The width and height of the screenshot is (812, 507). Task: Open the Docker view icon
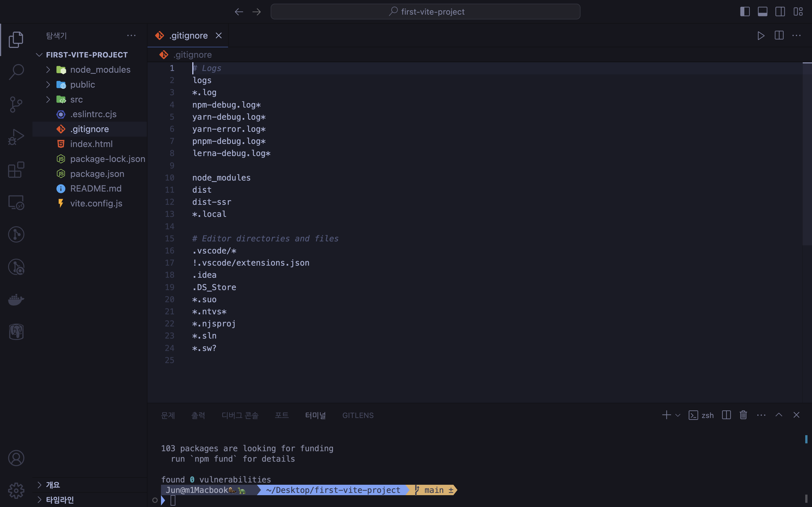click(x=16, y=299)
